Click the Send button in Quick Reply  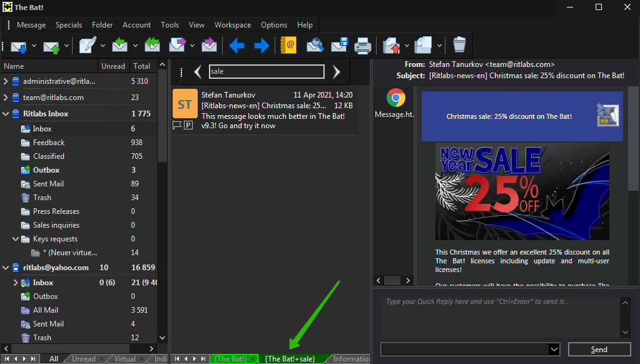tap(599, 350)
